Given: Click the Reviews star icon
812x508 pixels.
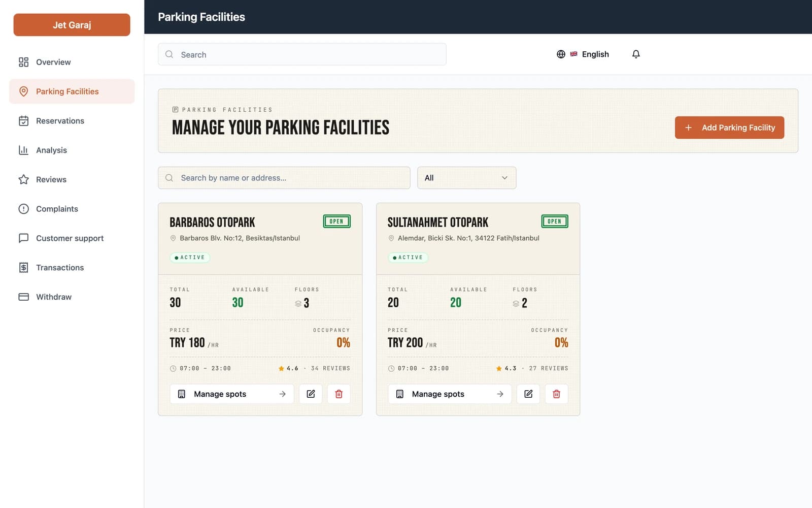Looking at the screenshot, I should click(23, 179).
